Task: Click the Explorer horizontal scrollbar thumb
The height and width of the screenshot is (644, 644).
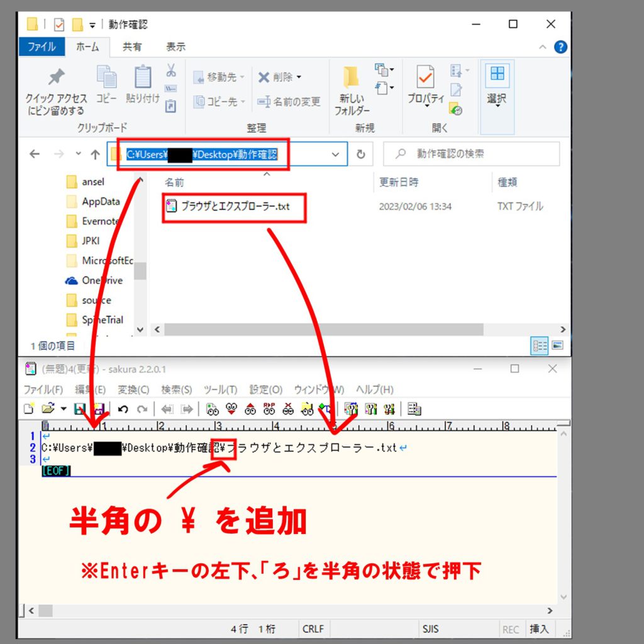Action: pyautogui.click(x=324, y=330)
